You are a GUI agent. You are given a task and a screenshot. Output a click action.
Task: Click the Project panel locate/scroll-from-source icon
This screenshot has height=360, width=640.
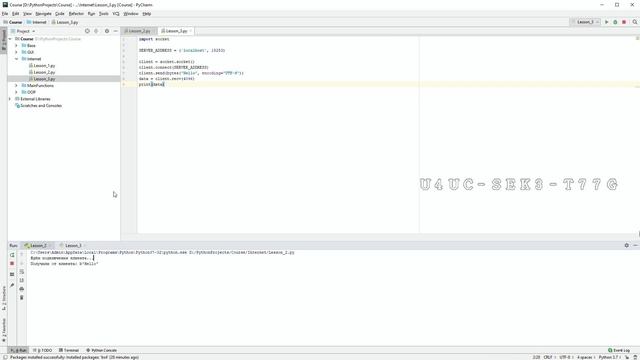click(x=87, y=31)
